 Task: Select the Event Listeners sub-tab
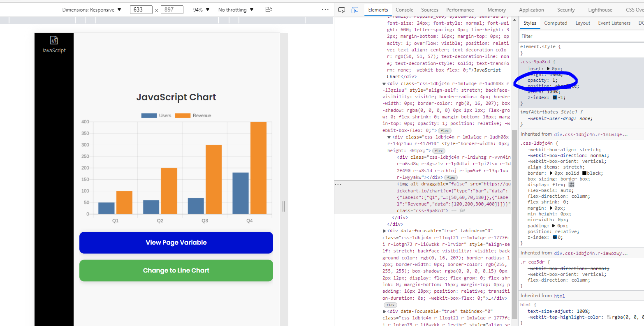[614, 23]
